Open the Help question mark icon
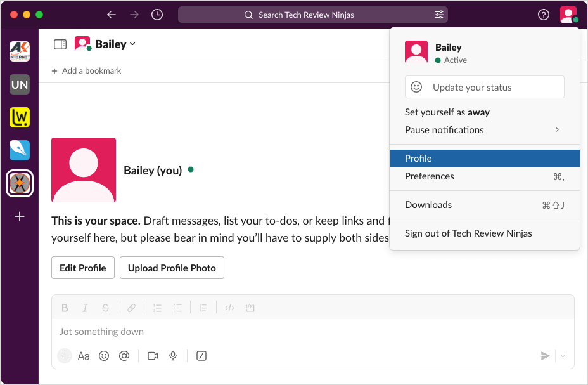588x385 pixels. tap(543, 15)
